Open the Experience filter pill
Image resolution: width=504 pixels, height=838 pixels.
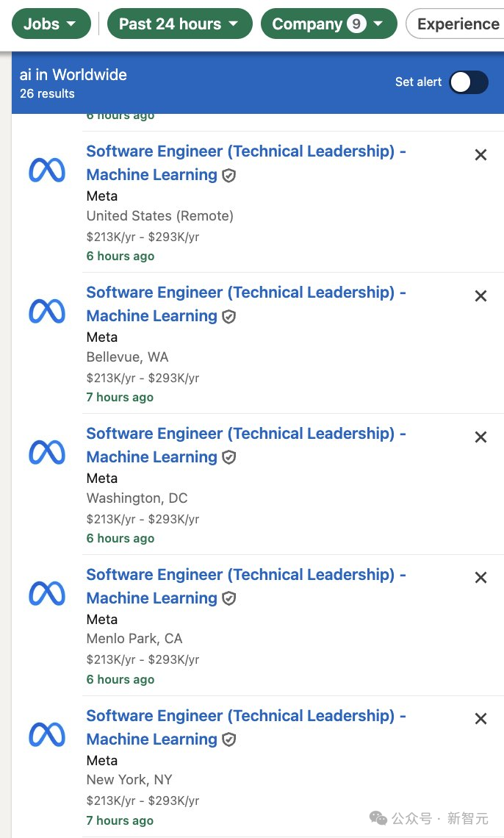pyautogui.click(x=456, y=24)
